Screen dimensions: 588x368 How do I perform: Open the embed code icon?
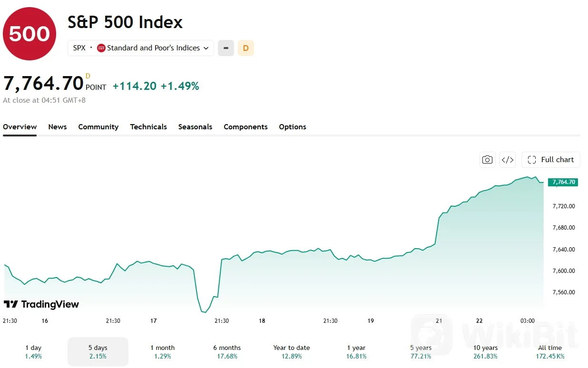tap(508, 160)
